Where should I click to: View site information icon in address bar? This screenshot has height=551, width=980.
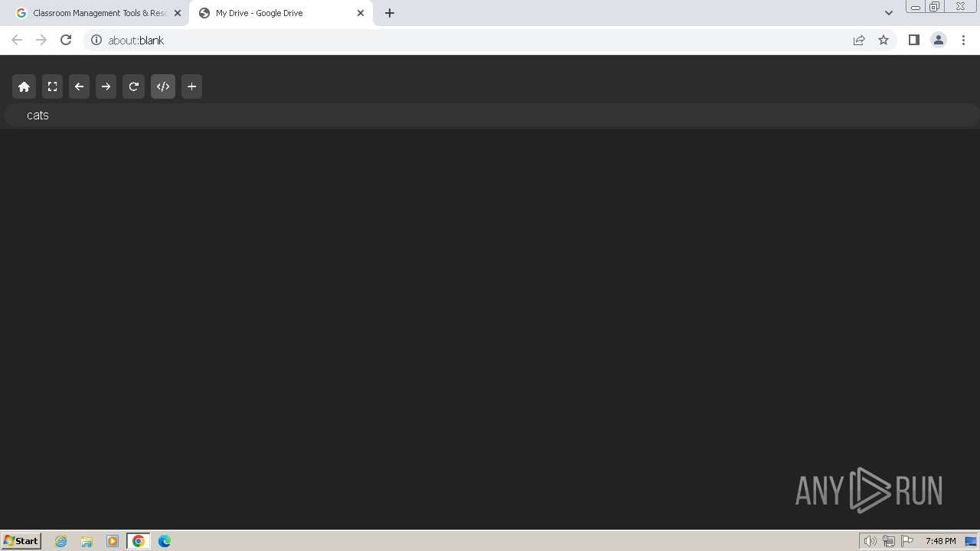tap(96, 40)
